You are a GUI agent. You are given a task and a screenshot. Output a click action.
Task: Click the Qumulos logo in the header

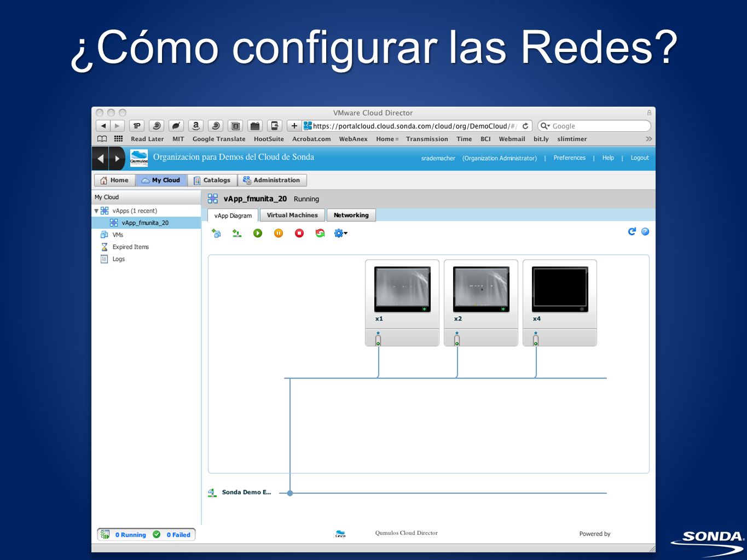139,159
